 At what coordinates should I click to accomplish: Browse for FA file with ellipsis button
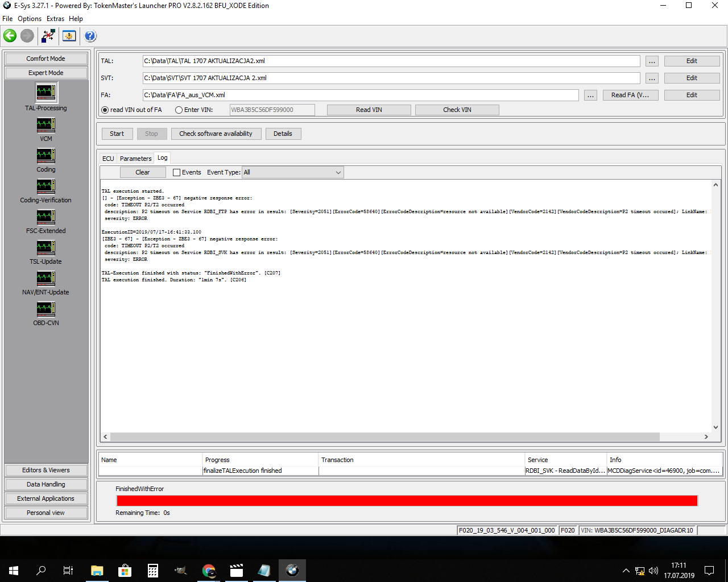tap(591, 95)
